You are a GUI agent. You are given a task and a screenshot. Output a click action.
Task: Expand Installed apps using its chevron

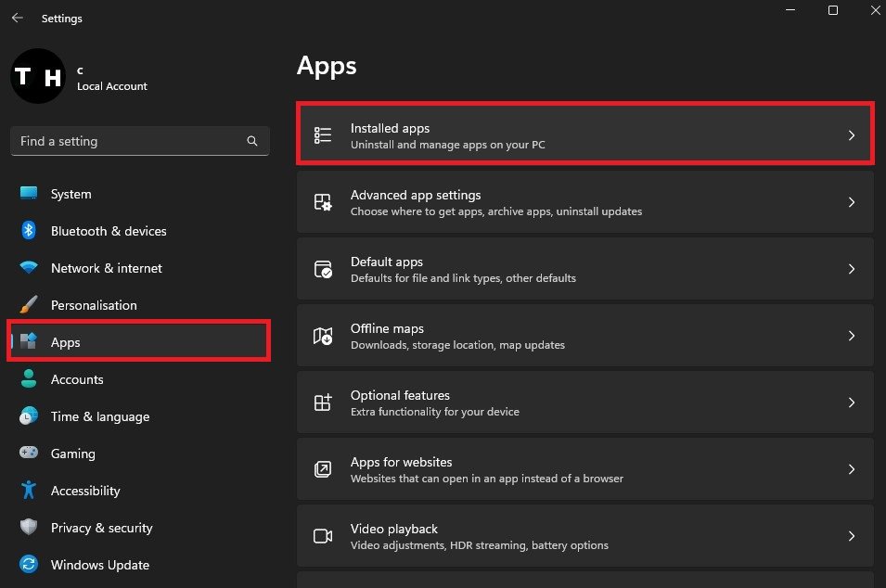(x=851, y=135)
